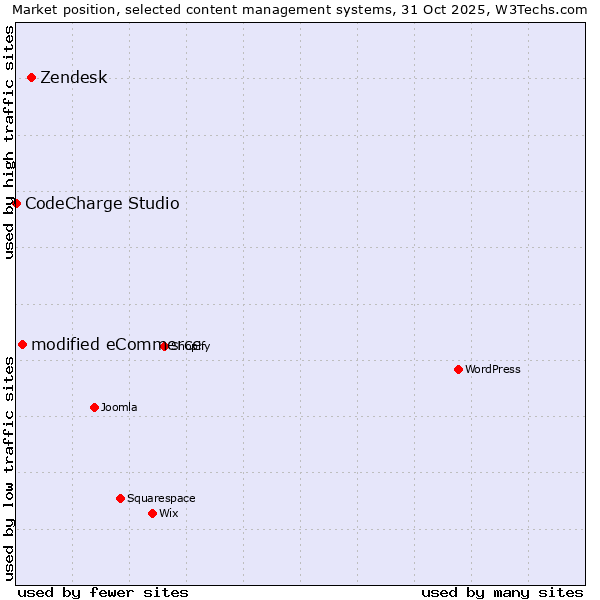Screen dimensions: 600x600
Task: Click the Zendesk text label
Action: [73, 78]
